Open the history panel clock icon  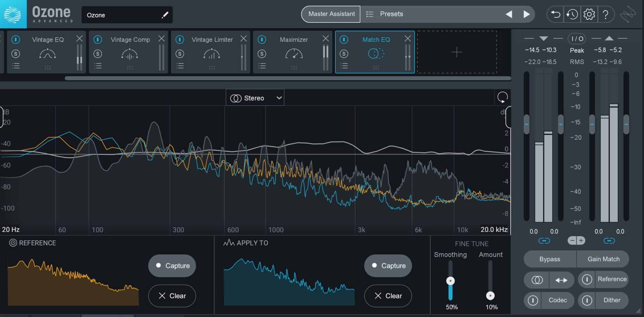572,14
